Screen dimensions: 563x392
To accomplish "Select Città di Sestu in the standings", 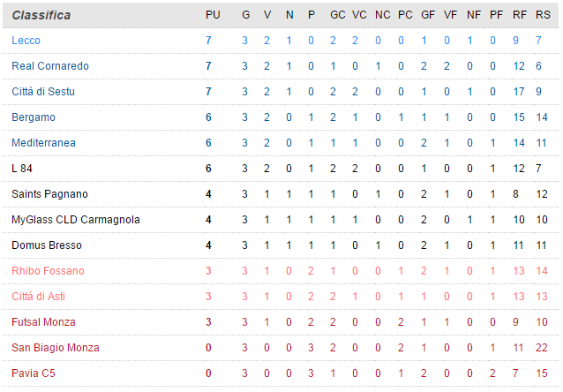I will (x=44, y=92).
